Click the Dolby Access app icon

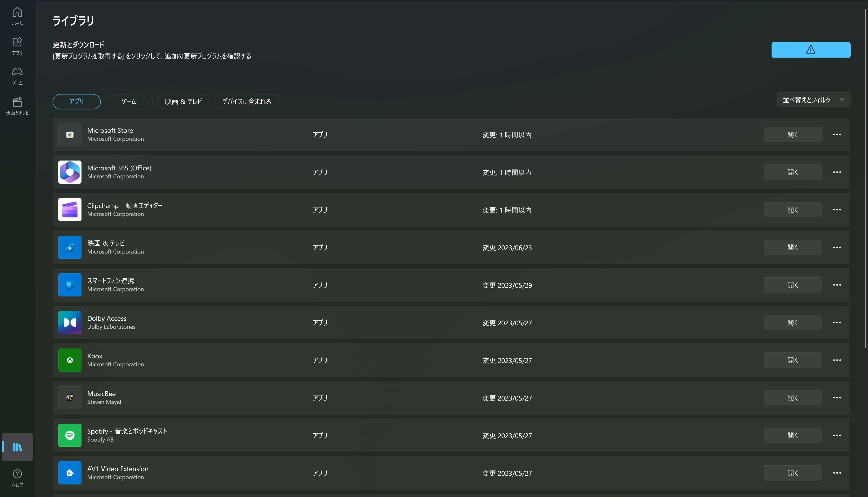(70, 322)
